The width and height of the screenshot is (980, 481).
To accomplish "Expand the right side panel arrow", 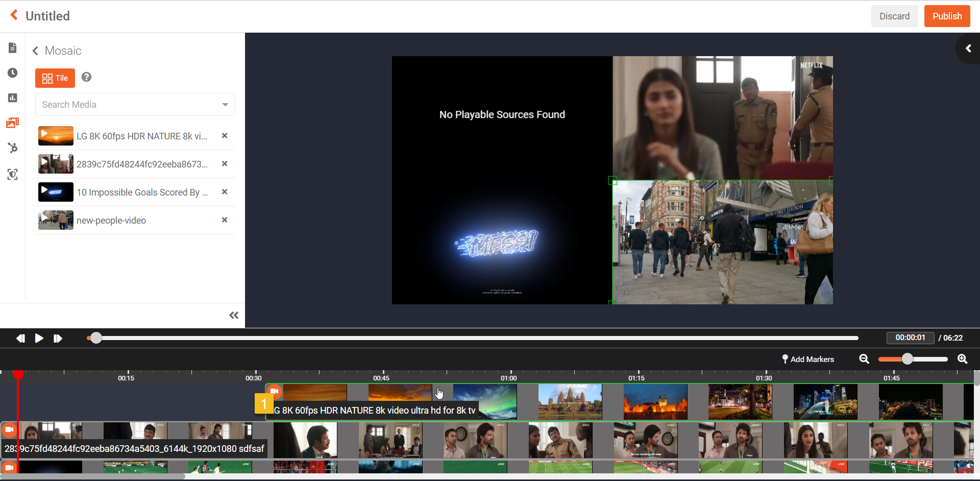I will [x=968, y=49].
